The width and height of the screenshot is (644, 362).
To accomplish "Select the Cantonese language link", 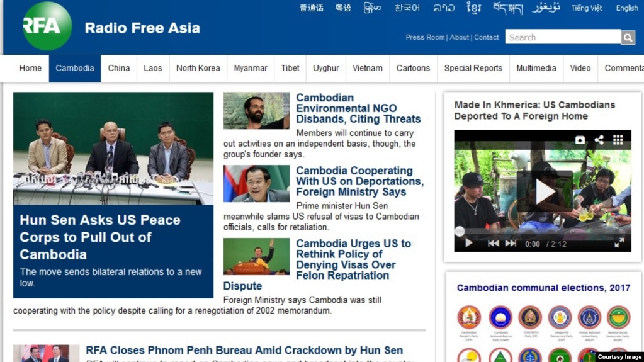I will click(343, 8).
